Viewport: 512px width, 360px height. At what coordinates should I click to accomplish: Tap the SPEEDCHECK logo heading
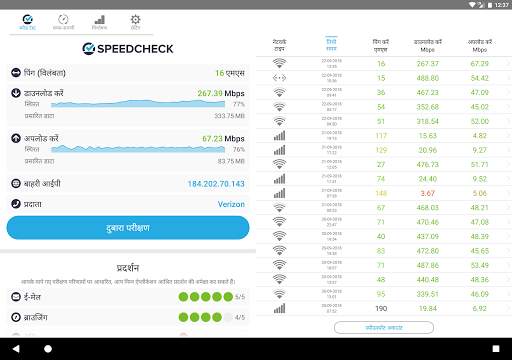(x=128, y=49)
